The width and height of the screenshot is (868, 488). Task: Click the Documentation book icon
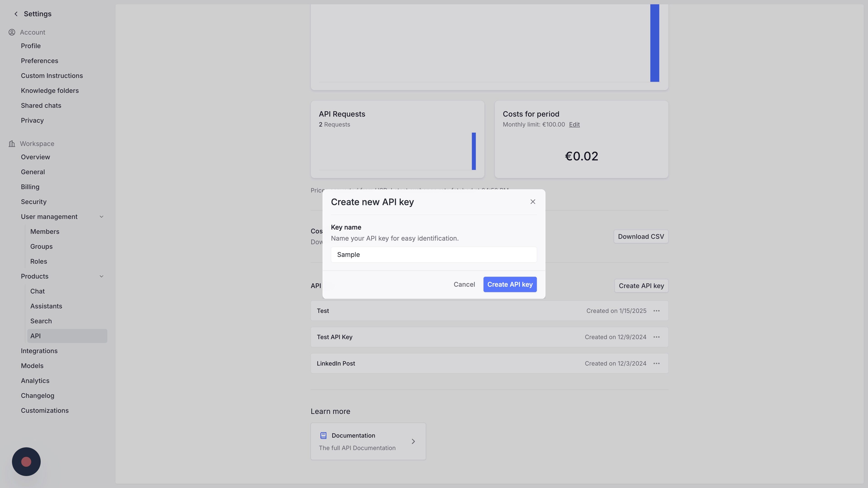point(323,435)
